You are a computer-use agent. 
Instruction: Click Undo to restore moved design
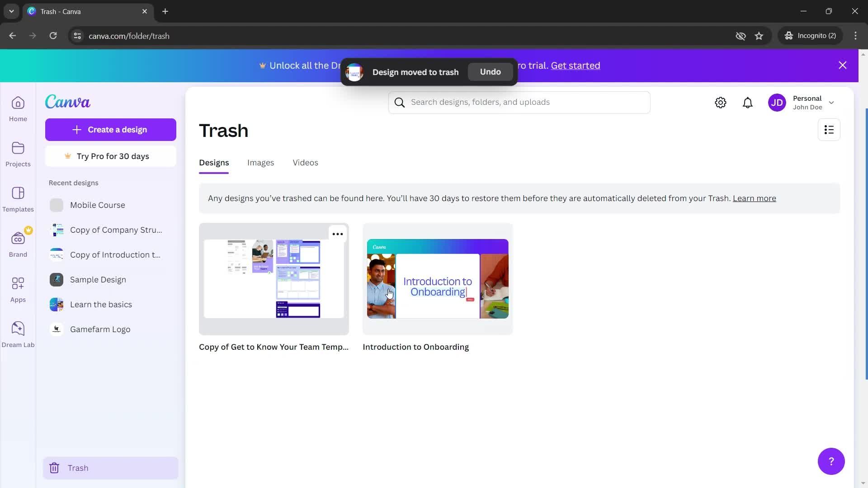(x=491, y=71)
